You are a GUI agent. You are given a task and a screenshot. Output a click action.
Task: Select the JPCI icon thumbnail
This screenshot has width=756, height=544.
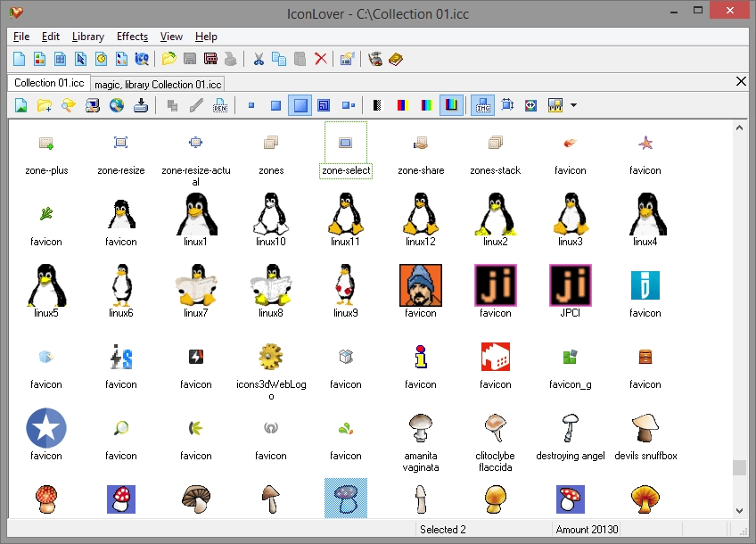pyautogui.click(x=571, y=285)
